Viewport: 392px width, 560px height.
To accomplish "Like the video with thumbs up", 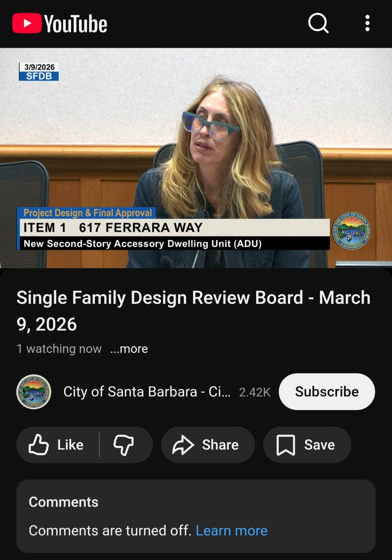I will (x=57, y=445).
